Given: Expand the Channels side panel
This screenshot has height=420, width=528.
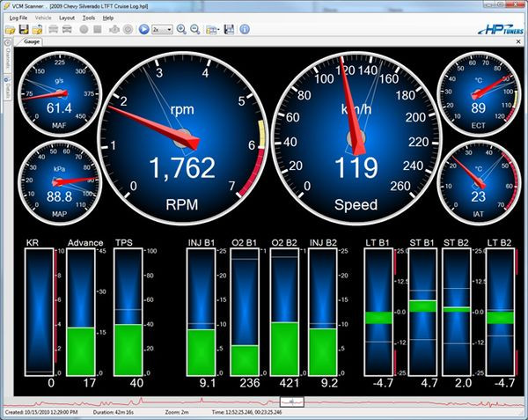Looking at the screenshot, I should coord(6,56).
